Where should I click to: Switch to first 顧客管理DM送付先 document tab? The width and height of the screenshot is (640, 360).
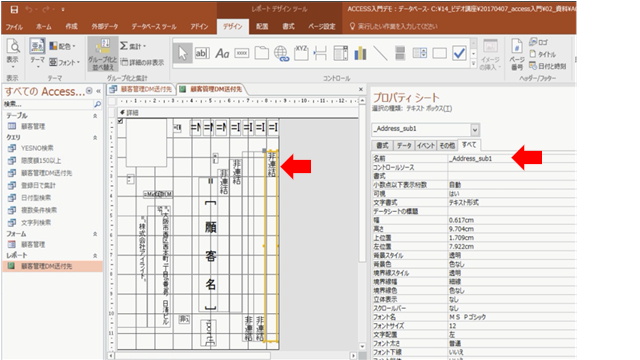tap(141, 89)
